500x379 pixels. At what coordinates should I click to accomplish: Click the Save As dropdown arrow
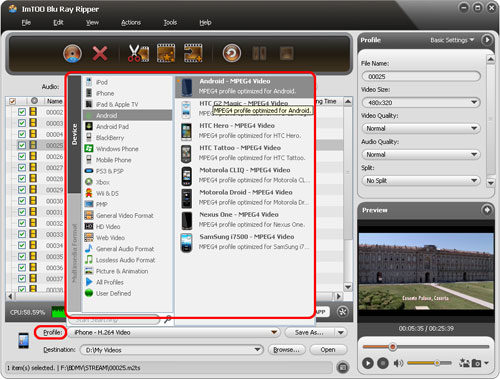(341, 332)
